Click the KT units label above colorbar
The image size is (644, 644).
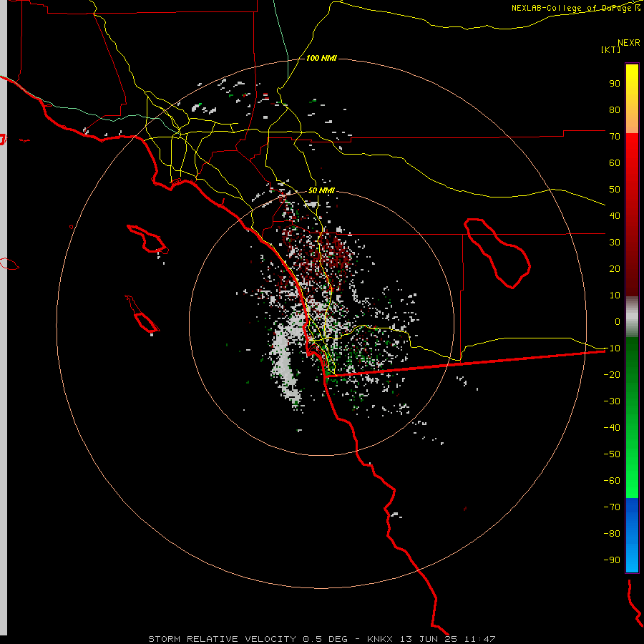610,49
